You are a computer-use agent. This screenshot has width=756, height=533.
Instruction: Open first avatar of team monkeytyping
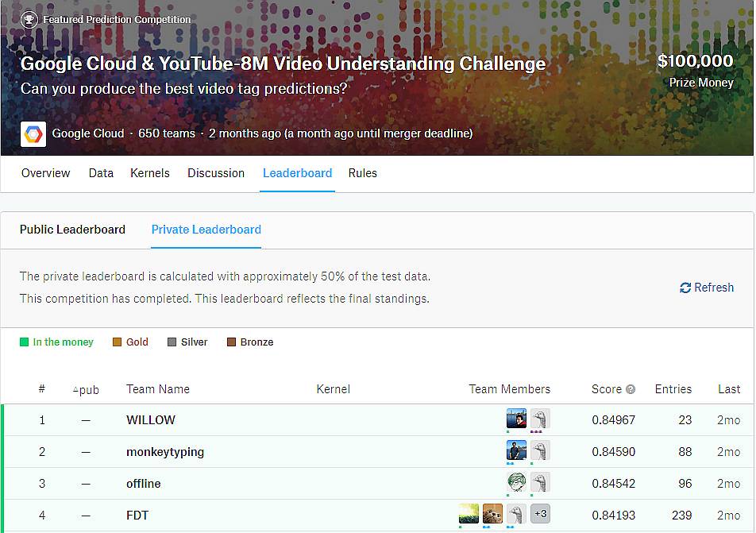(516, 450)
